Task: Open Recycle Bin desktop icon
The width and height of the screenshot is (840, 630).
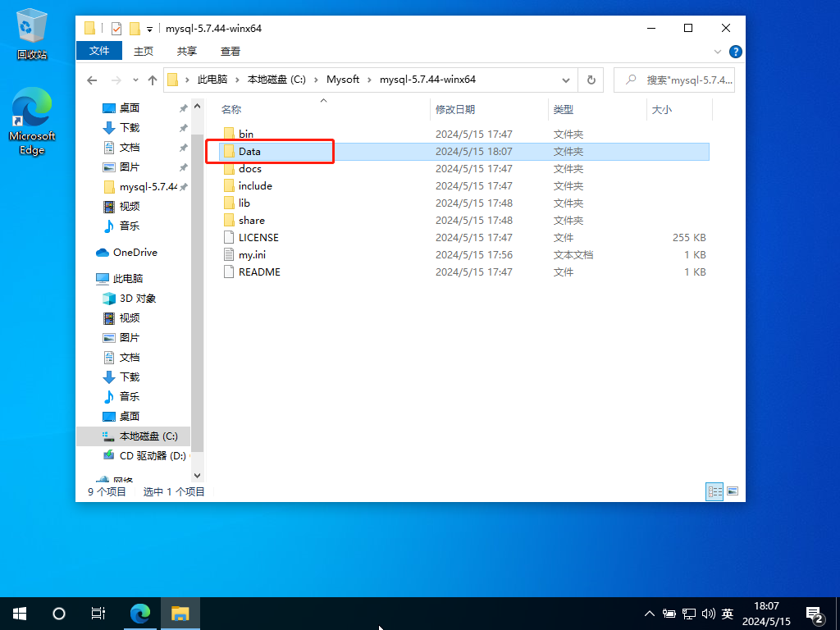Action: coord(31,34)
